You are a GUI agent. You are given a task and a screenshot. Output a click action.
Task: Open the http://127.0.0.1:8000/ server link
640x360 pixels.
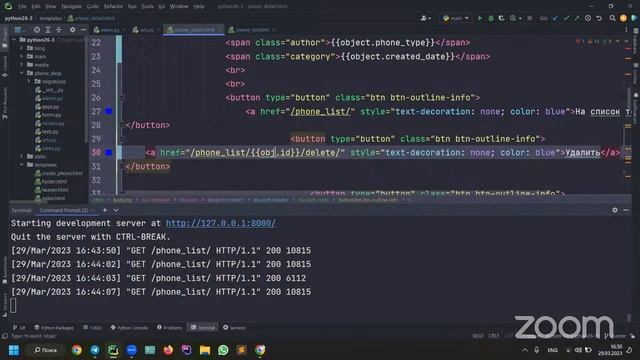pyautogui.click(x=220, y=223)
